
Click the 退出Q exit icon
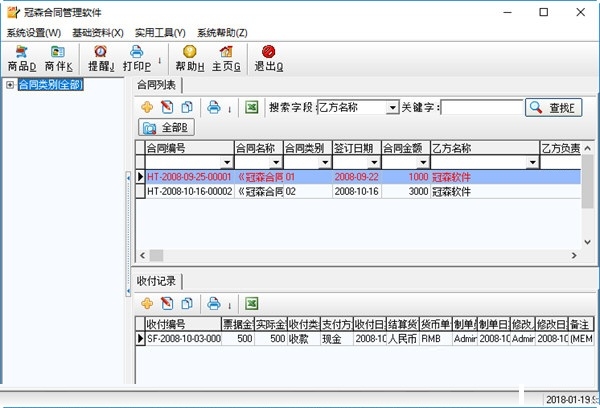point(269,59)
